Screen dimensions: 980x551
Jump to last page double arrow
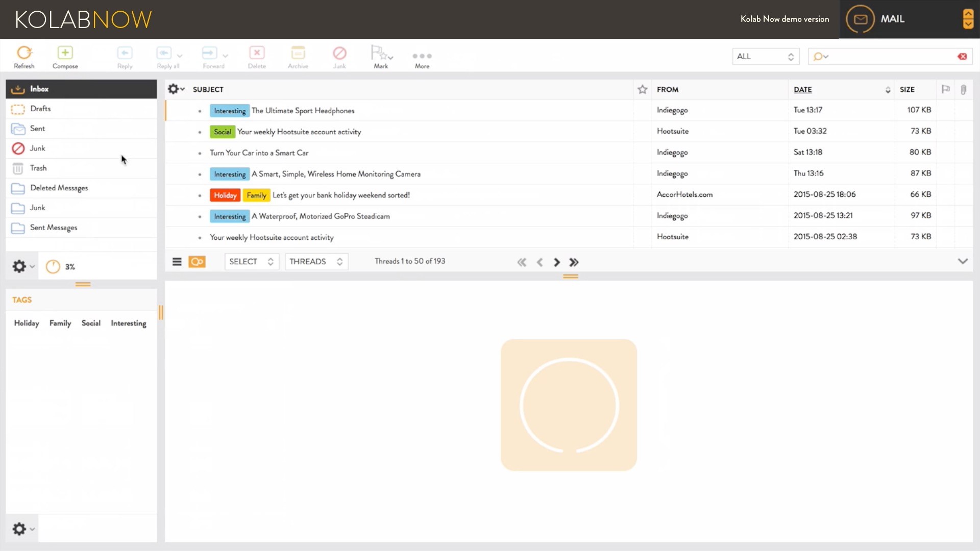point(574,262)
